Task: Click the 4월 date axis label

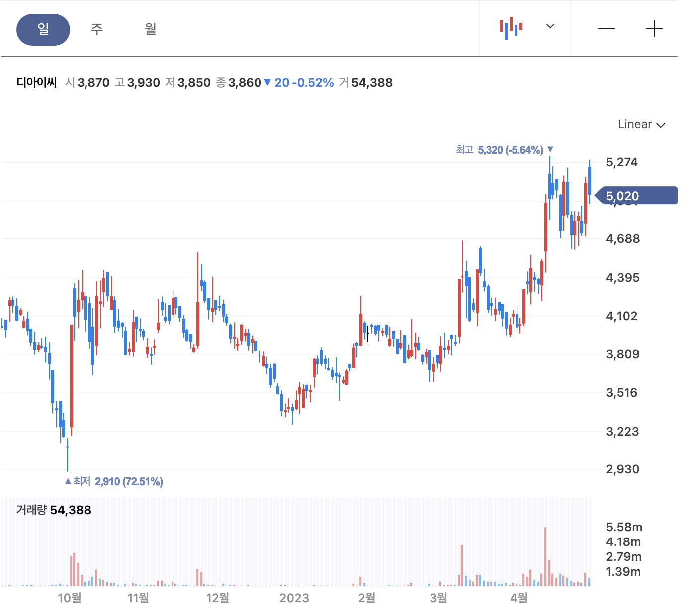Action: click(519, 598)
